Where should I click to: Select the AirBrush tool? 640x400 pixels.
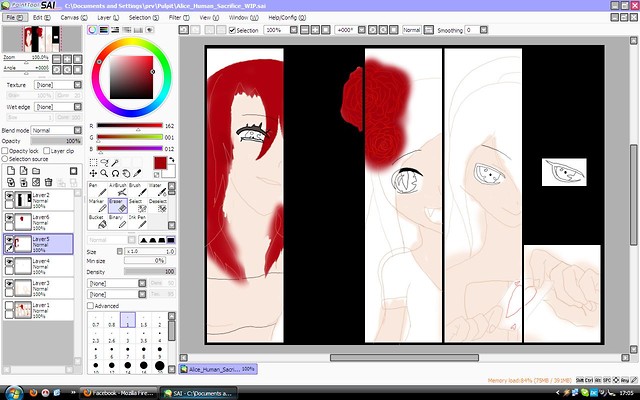click(118, 190)
